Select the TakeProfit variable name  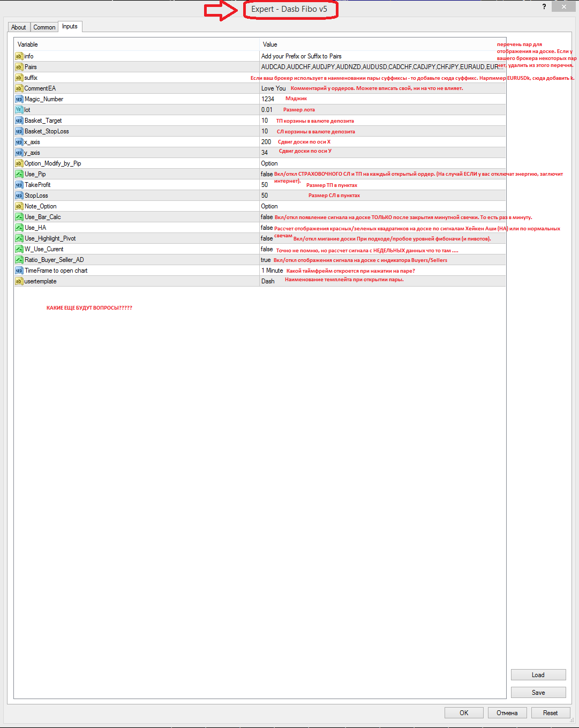[37, 185]
